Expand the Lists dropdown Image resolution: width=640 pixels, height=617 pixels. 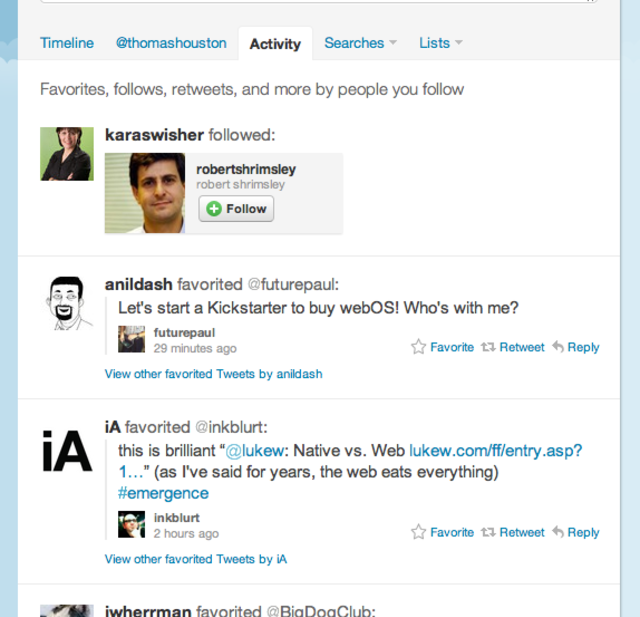[440, 43]
